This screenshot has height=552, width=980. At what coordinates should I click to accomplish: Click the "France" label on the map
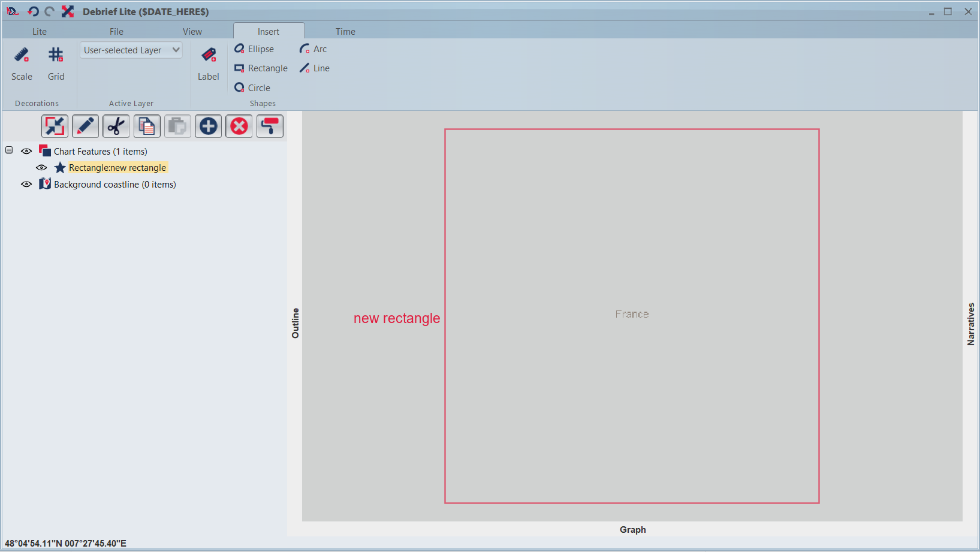(632, 314)
